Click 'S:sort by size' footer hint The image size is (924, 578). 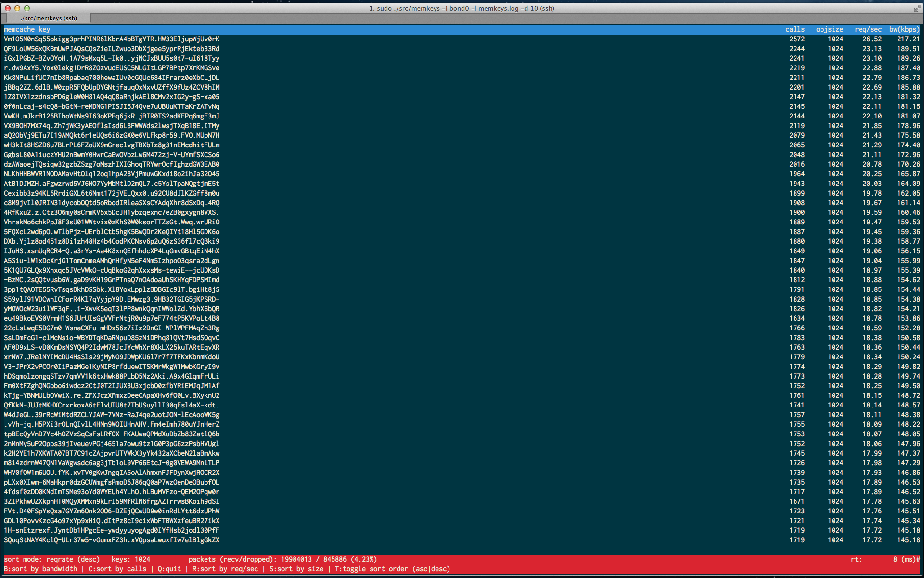click(x=296, y=569)
